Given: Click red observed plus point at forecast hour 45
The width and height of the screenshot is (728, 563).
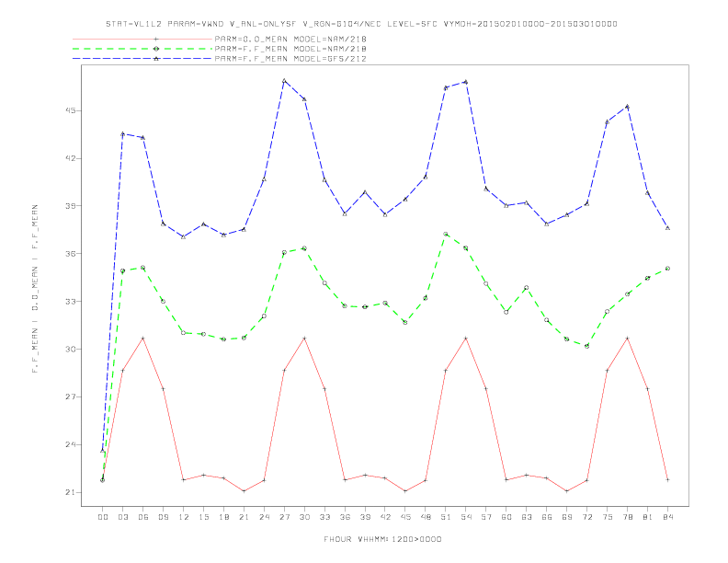Looking at the screenshot, I should tap(405, 491).
